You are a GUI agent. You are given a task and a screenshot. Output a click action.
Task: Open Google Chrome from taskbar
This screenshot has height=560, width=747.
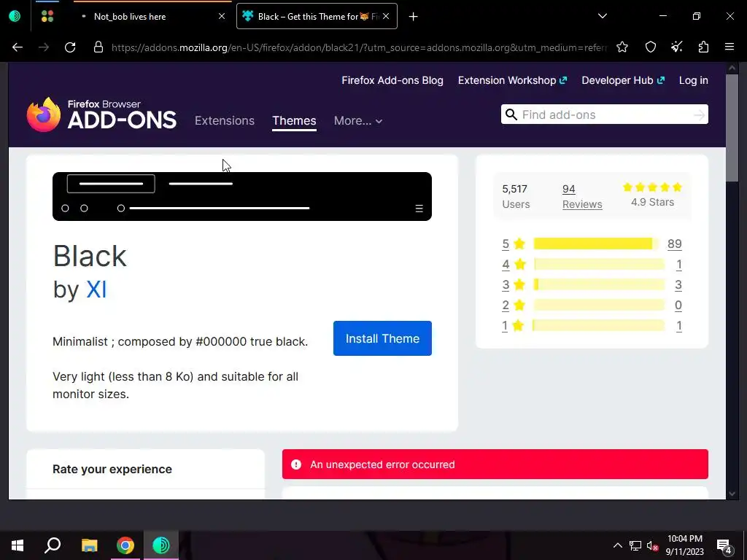(125, 545)
